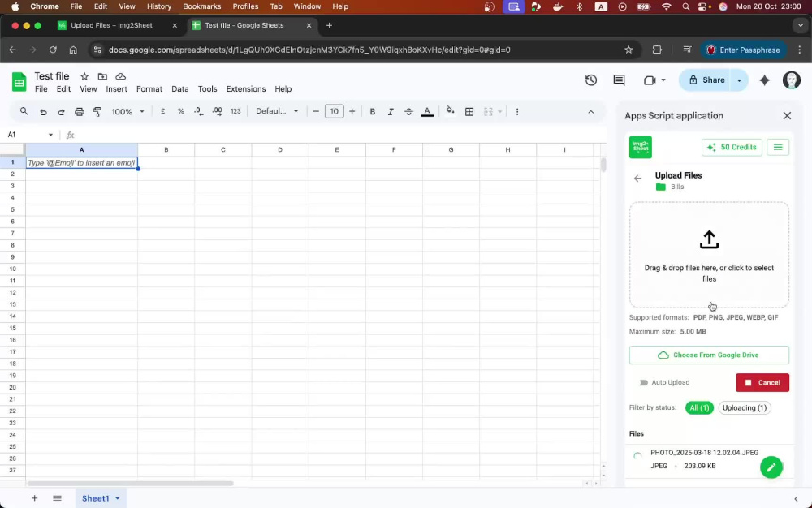Viewport: 812px width, 508px height.
Task: Bookmark this page with the star
Action: click(628, 50)
